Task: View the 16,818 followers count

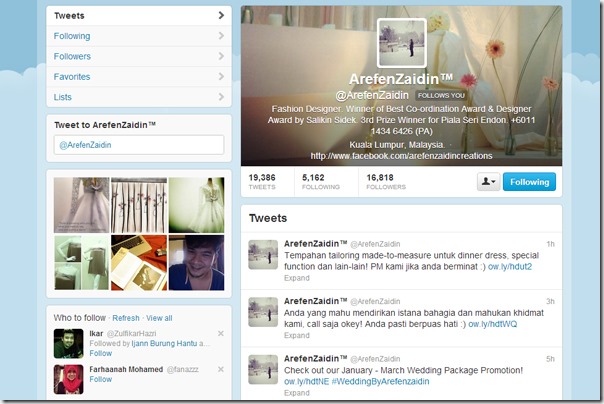Action: pos(386,181)
